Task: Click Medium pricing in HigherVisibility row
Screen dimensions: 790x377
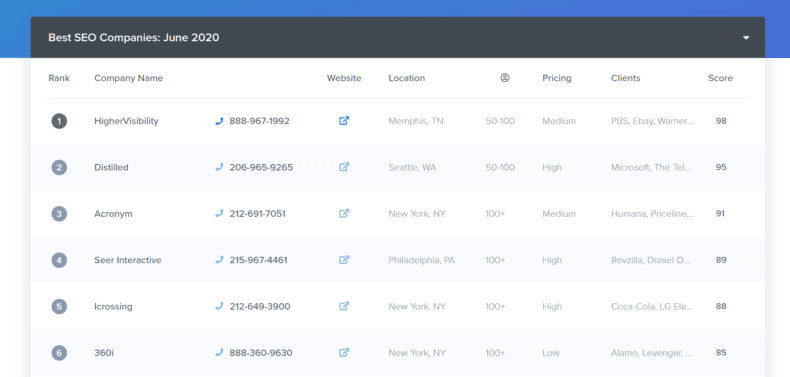Action: (559, 121)
